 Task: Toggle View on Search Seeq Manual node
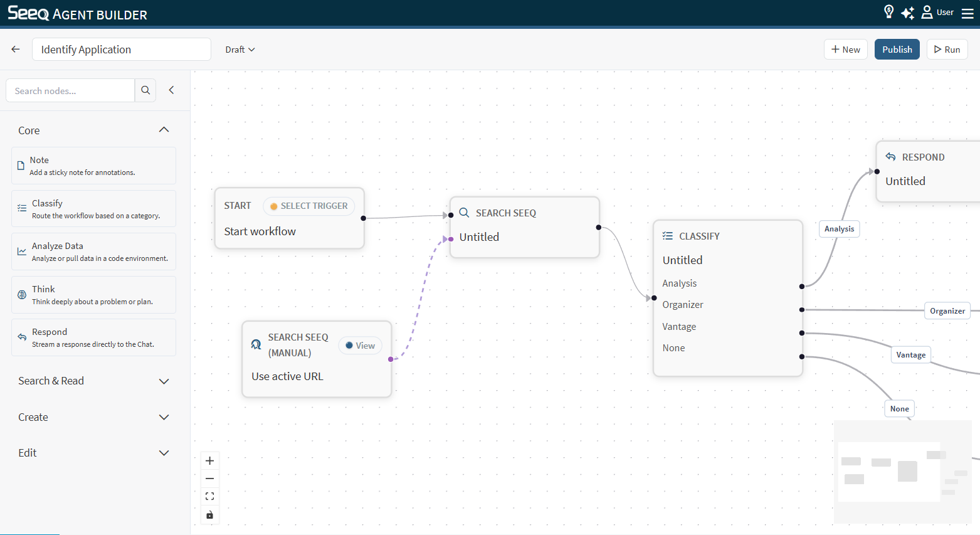[x=361, y=346]
